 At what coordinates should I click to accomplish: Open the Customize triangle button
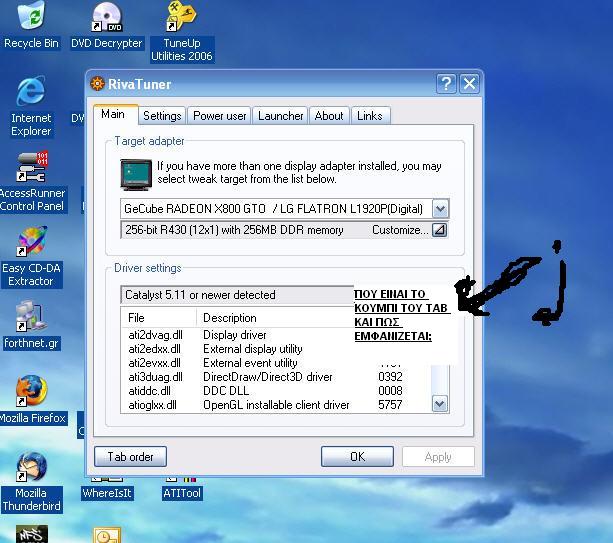(440, 230)
